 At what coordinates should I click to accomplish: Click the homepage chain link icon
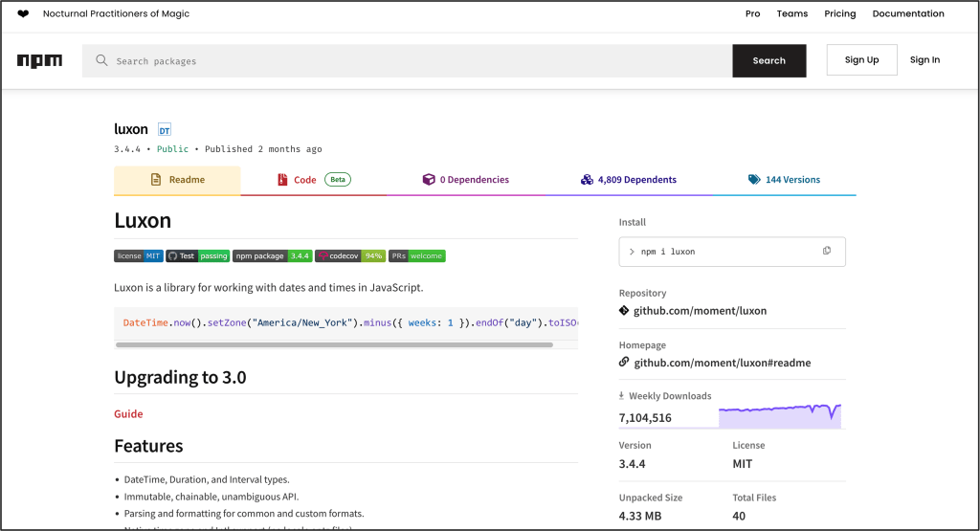(x=624, y=362)
